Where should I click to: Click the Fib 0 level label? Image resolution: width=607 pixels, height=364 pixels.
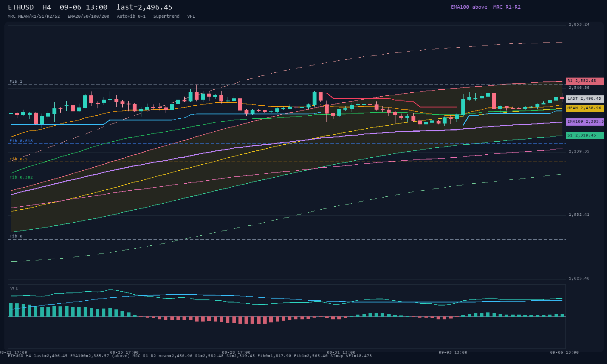[16, 236]
